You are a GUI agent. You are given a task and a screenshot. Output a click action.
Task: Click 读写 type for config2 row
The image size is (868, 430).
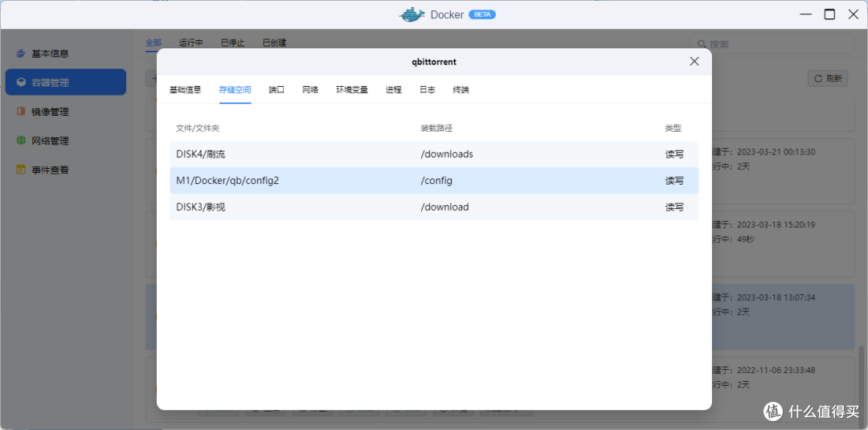(x=674, y=180)
